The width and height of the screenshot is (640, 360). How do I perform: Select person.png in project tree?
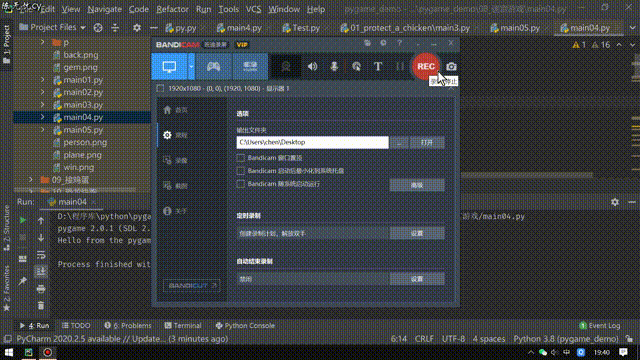[85, 142]
